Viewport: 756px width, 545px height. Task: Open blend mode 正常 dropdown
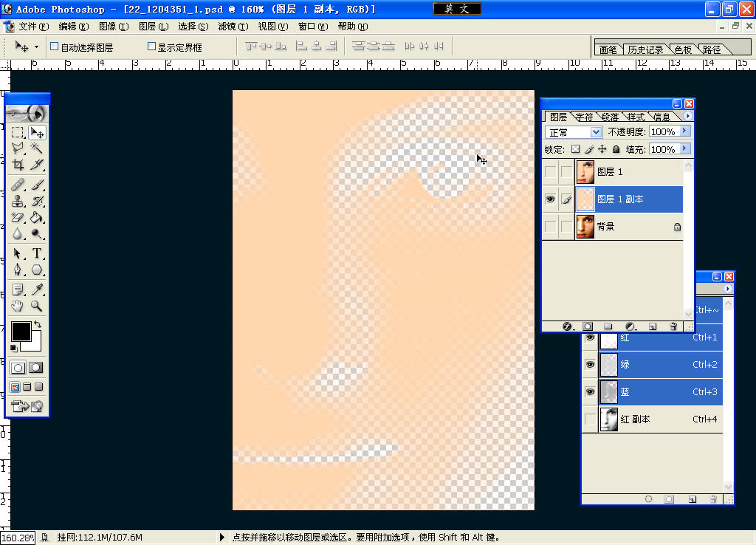(x=596, y=132)
